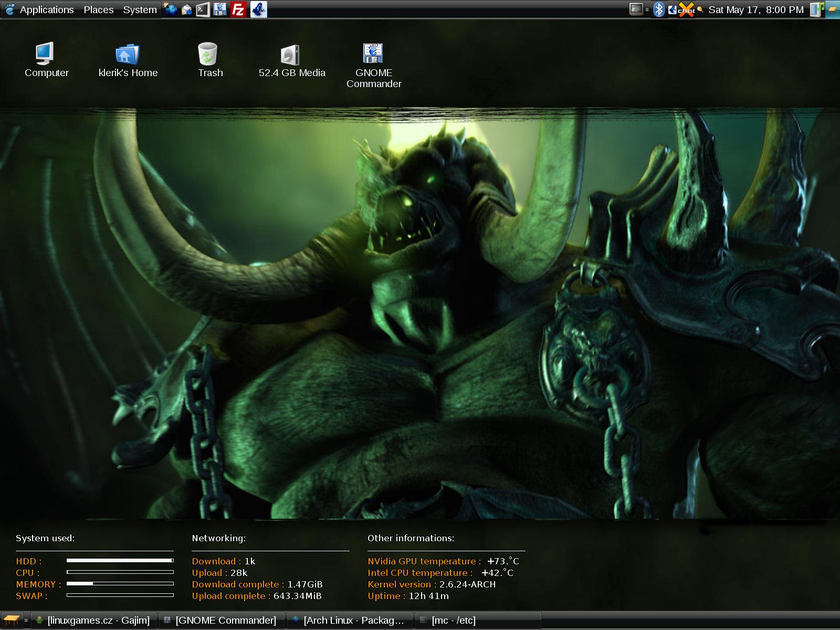Click the HDD usage bar

click(x=120, y=561)
